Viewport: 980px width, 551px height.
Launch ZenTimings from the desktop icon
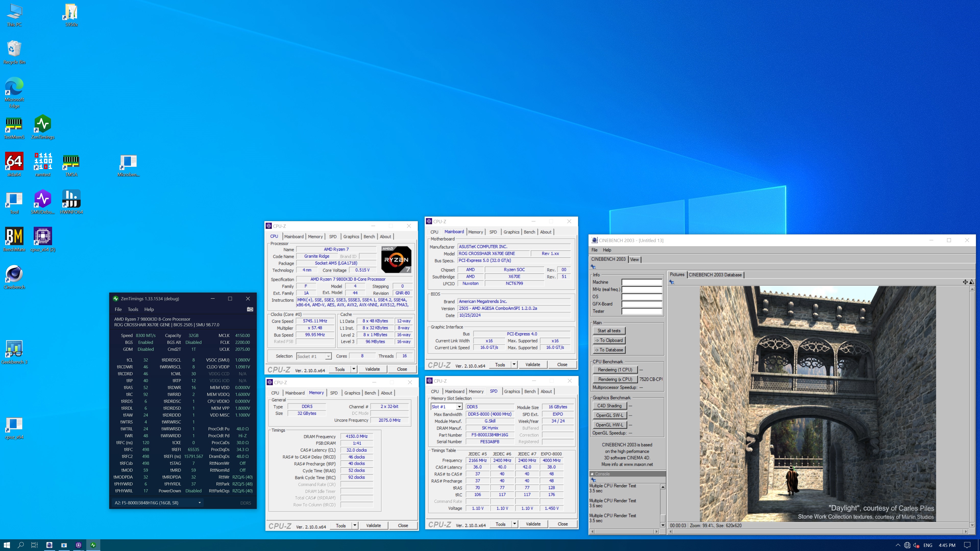click(43, 127)
